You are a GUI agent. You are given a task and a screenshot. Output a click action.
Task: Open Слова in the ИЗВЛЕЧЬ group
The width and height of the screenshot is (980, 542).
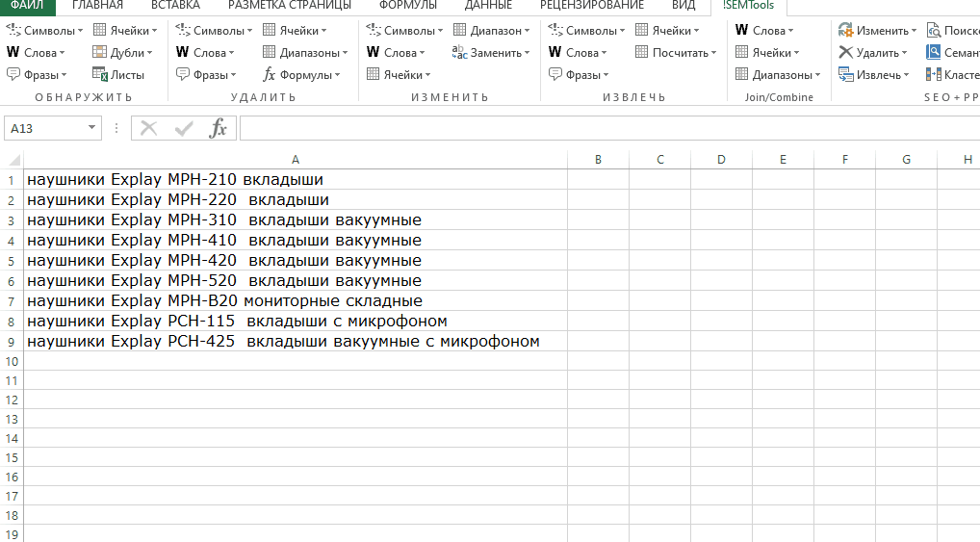[x=578, y=53]
